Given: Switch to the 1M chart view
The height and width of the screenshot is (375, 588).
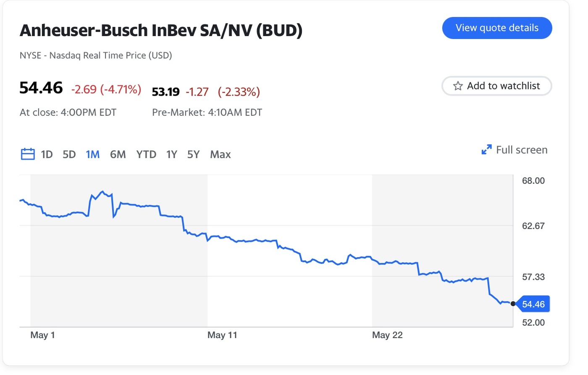Looking at the screenshot, I should tap(92, 154).
